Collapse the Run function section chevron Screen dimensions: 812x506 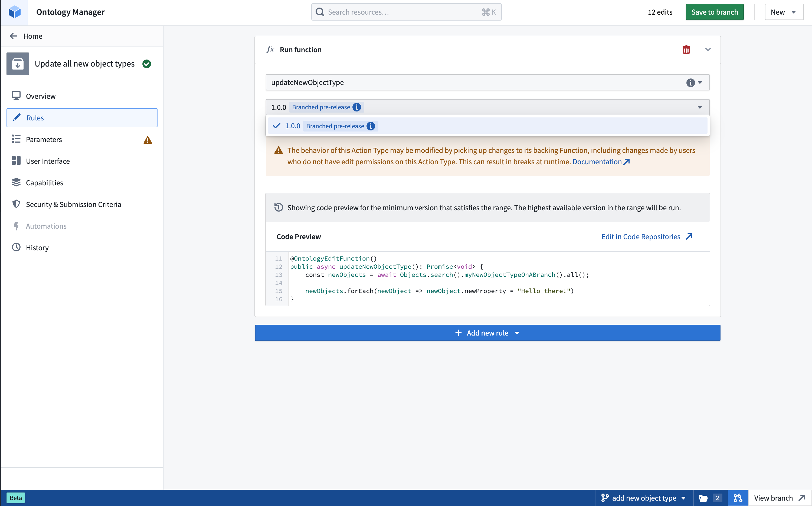click(x=708, y=50)
